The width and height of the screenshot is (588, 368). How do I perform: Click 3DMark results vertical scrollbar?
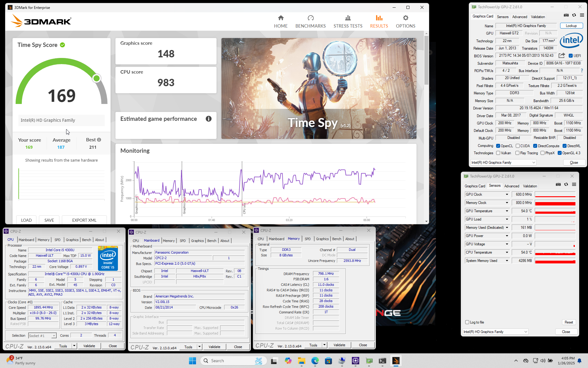(426, 60)
